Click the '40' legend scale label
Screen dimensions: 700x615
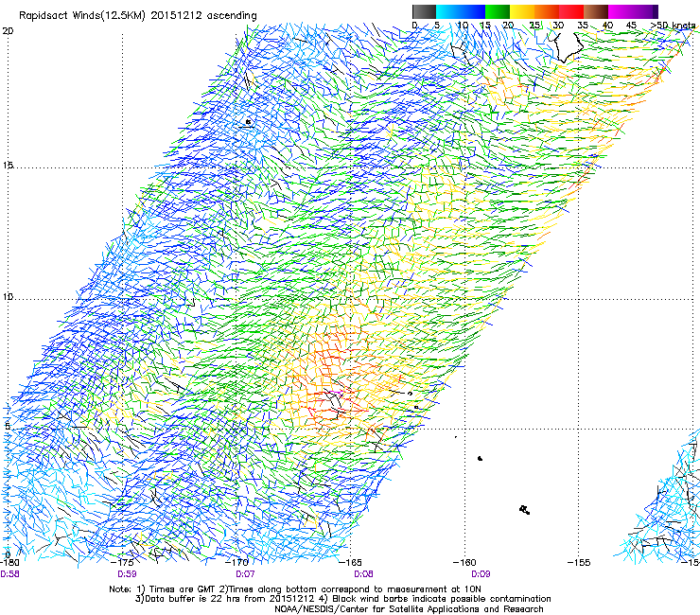(607, 26)
